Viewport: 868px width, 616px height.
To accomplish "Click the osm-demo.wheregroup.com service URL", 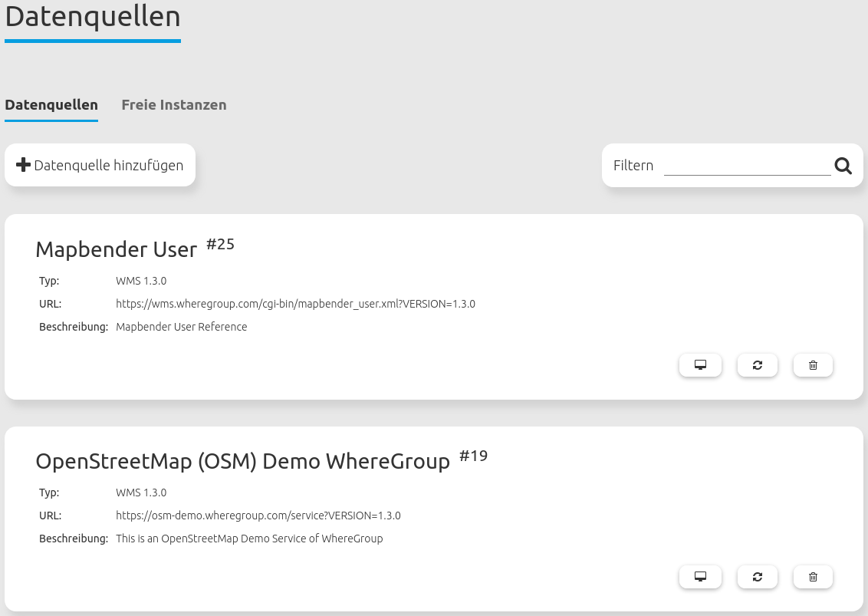I will coord(258,516).
